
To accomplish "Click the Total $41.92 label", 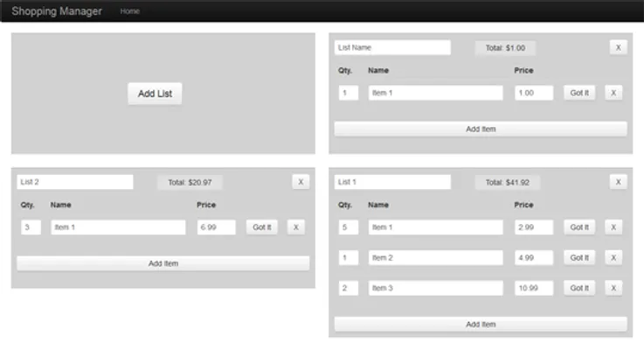I will [x=507, y=182].
